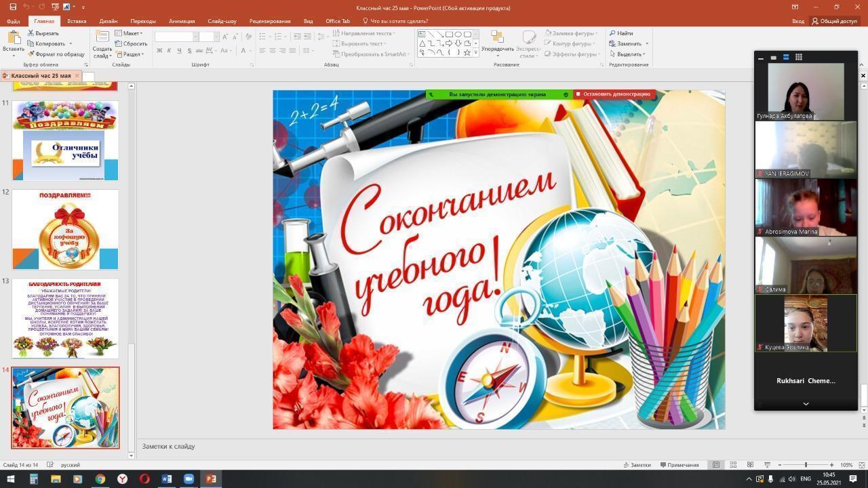Open PowerPoint from the Windows taskbar

click(x=211, y=479)
